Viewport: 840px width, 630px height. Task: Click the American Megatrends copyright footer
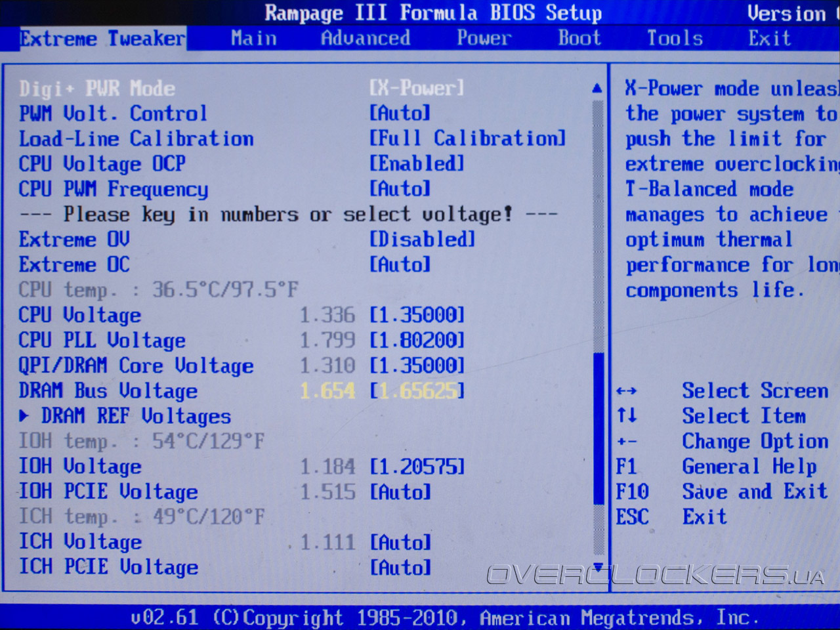(x=445, y=618)
